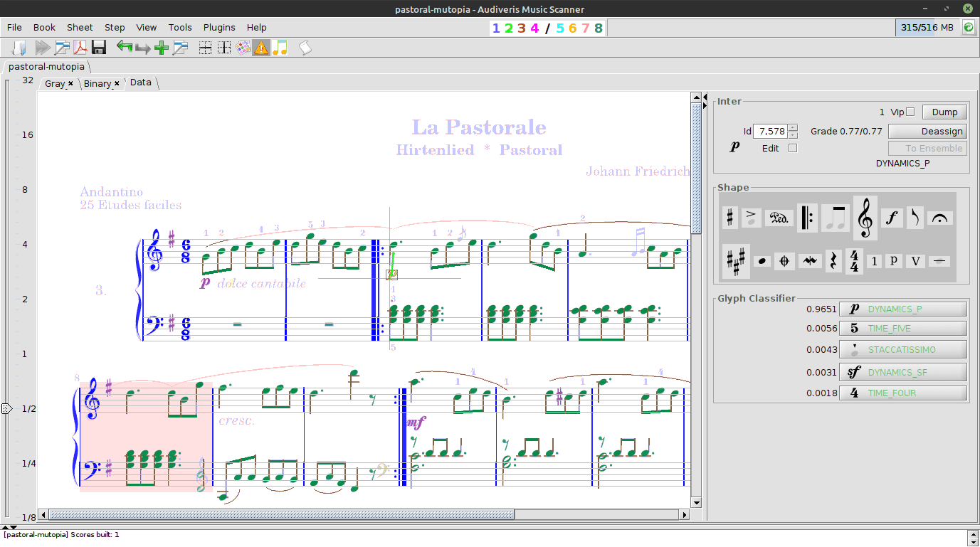Click the save floppy disk icon

[x=99, y=48]
